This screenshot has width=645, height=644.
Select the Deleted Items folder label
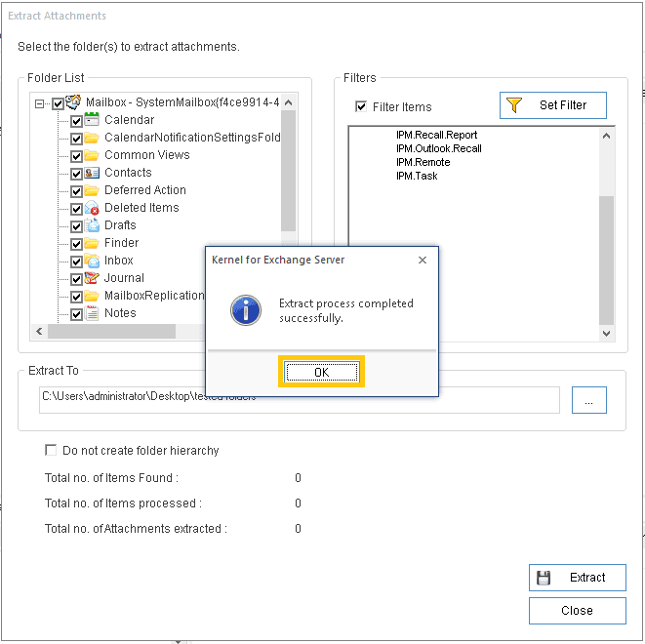(141, 207)
